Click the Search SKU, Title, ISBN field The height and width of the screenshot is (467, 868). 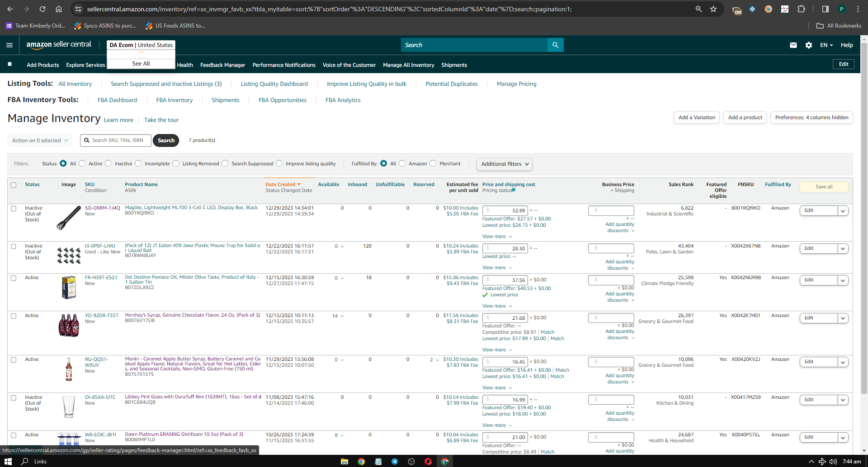point(116,140)
